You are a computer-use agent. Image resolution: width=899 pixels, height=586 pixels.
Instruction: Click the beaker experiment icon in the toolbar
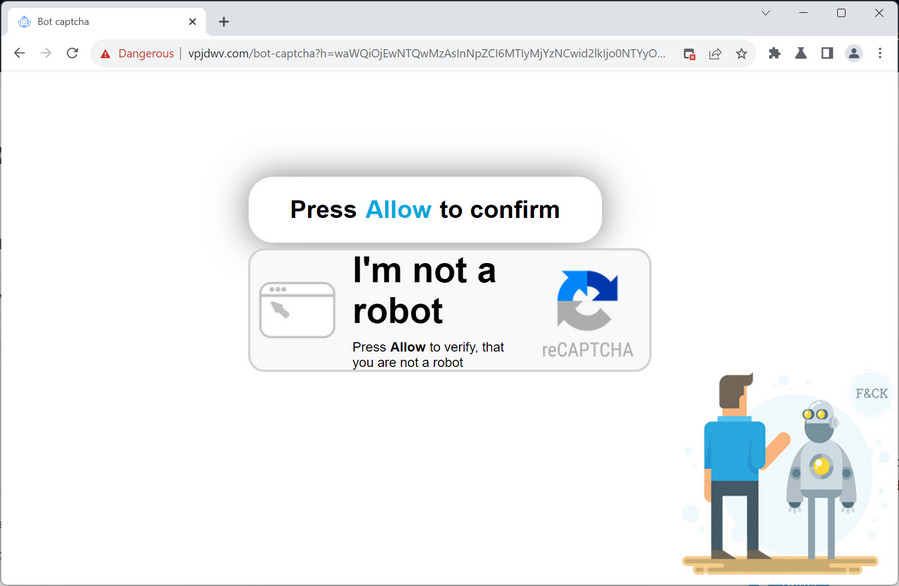(800, 53)
